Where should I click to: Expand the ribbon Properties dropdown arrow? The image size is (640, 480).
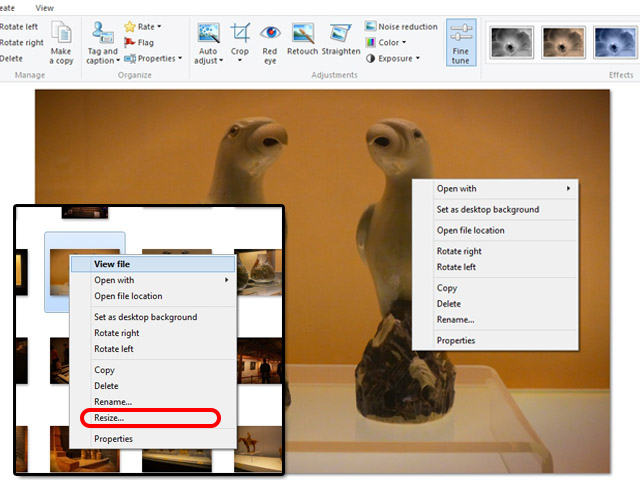[180, 58]
